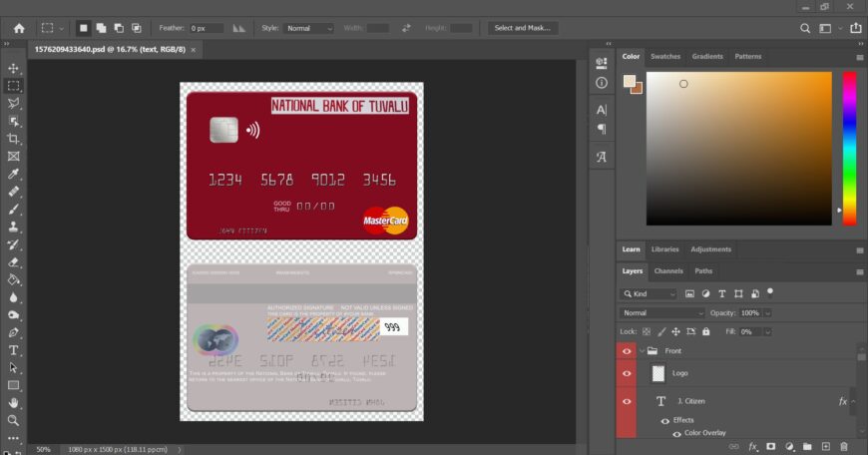Close the 1576209433640.psd document tab
Screen dimensions: 868x455
click(x=194, y=50)
